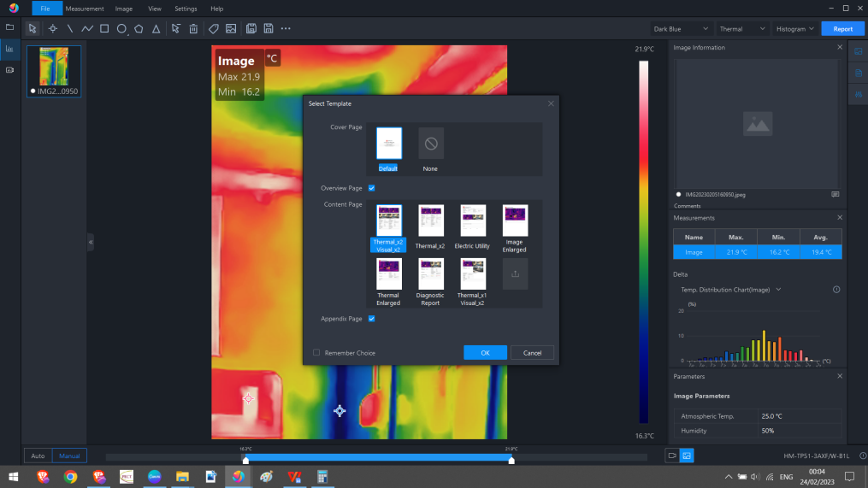This screenshot has height=488, width=868.
Task: Uncheck the Overview Page checkbox
Action: coord(371,188)
